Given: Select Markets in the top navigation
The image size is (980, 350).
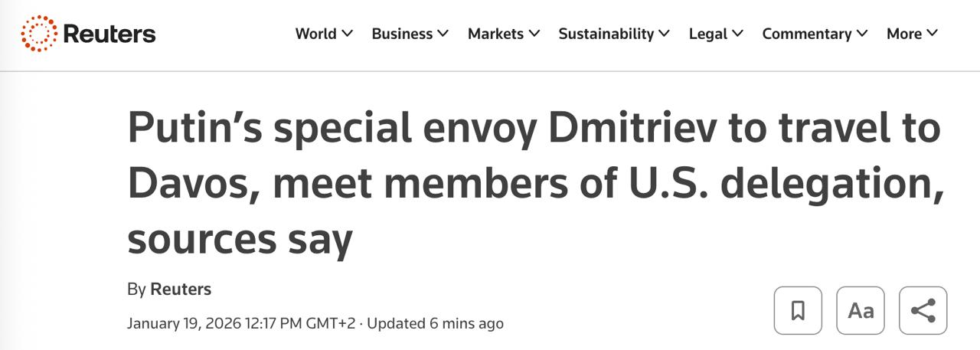Looking at the screenshot, I should (495, 34).
